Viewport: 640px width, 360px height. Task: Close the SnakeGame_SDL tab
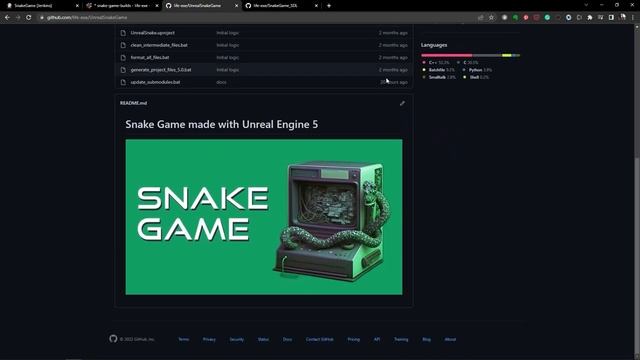[x=316, y=6]
